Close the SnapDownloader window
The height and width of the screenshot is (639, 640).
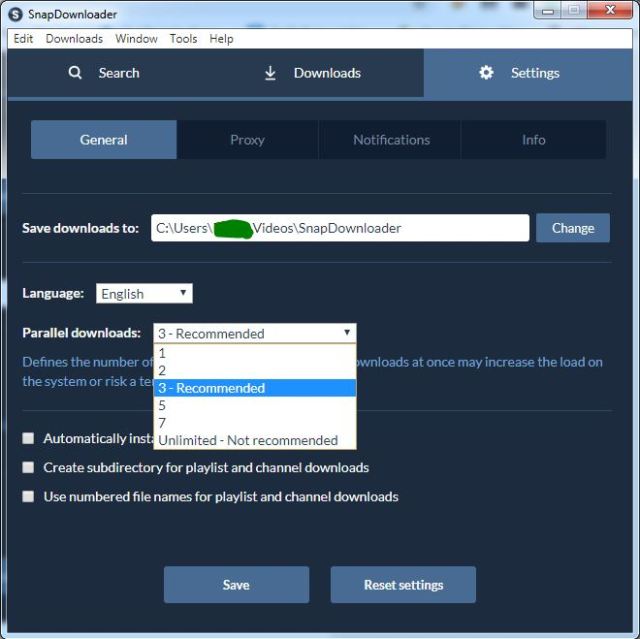pyautogui.click(x=610, y=10)
